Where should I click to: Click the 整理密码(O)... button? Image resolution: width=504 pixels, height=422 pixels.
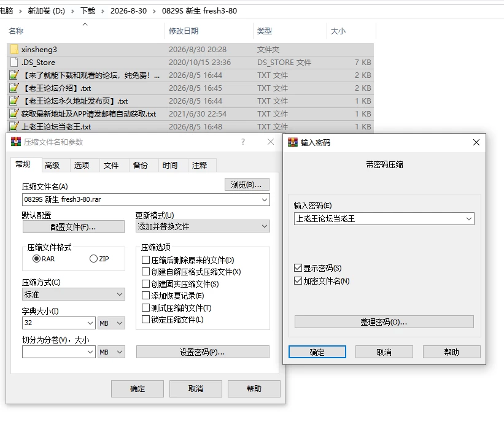coord(384,322)
